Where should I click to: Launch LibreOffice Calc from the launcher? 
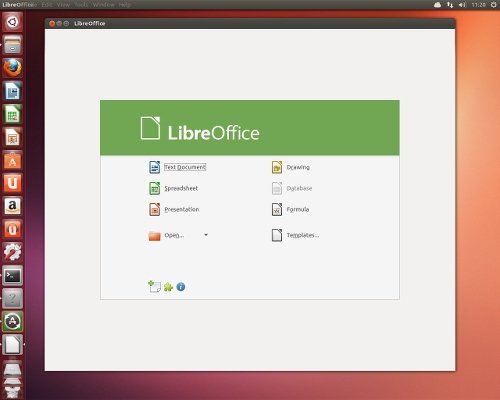[x=13, y=114]
